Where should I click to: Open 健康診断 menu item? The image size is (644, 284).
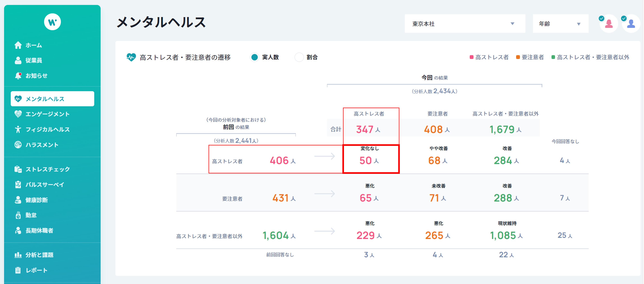[52, 200]
